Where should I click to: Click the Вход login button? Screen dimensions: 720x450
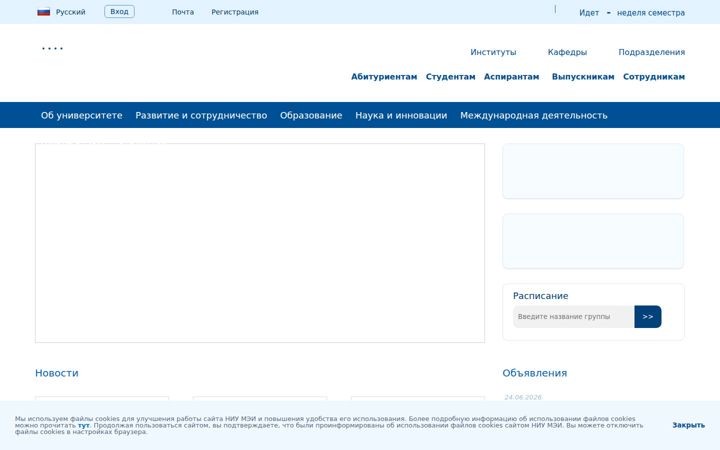119,11
